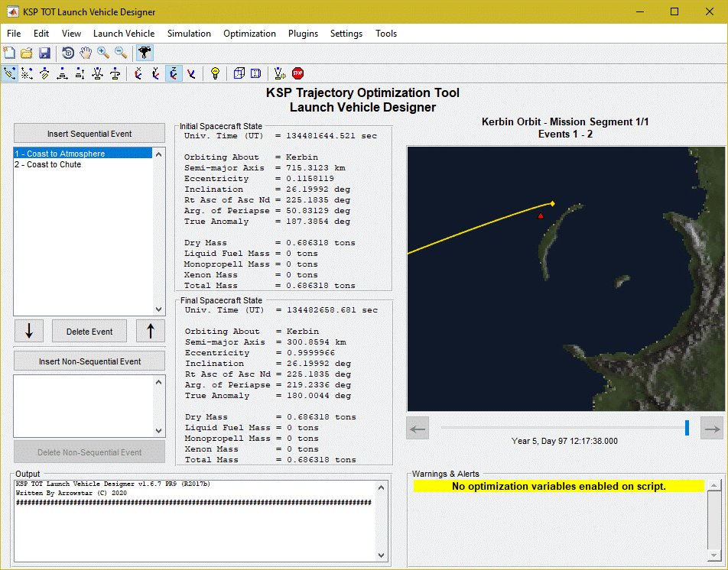
Task: Click the New file icon in toolbar
Action: [9, 53]
